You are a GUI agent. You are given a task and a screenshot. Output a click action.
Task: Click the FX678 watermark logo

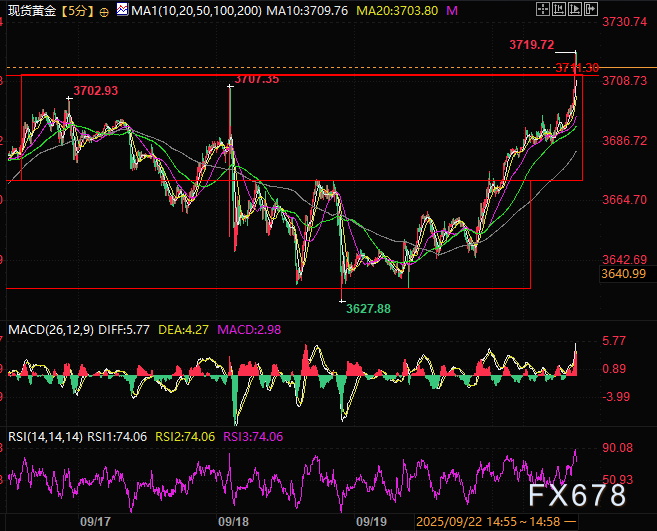tap(578, 494)
